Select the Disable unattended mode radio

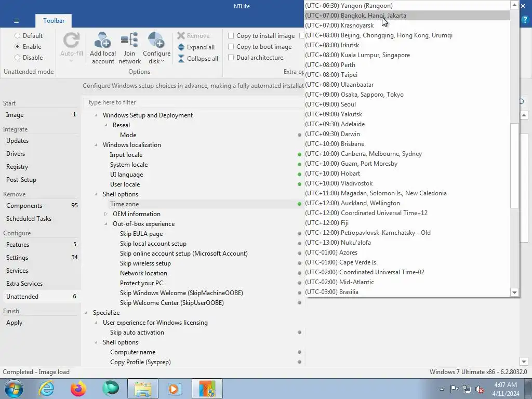17,57
